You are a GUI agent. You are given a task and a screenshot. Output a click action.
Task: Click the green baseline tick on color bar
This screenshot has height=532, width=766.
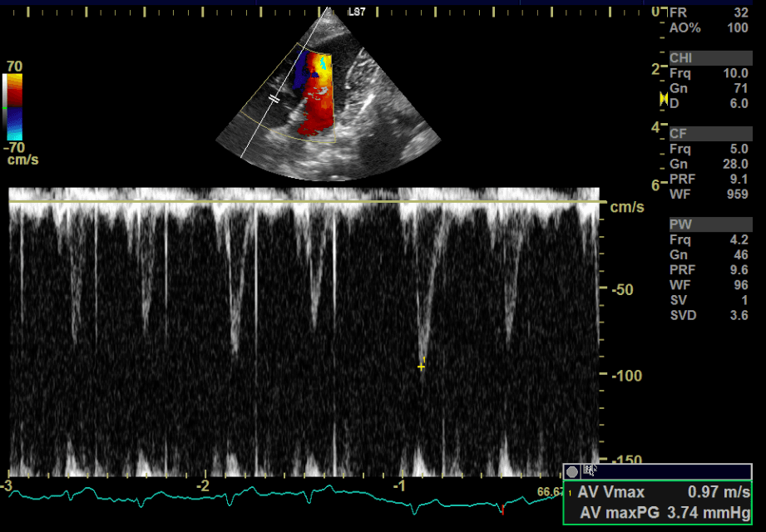point(5,108)
